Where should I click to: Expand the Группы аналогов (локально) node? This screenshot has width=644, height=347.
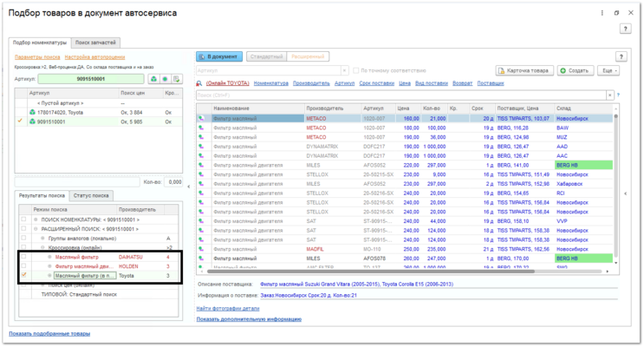click(42, 239)
